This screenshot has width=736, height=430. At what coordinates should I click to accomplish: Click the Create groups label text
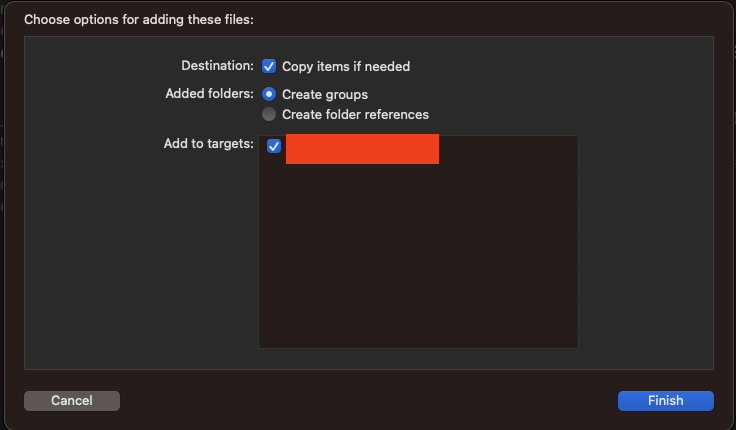pyautogui.click(x=325, y=94)
